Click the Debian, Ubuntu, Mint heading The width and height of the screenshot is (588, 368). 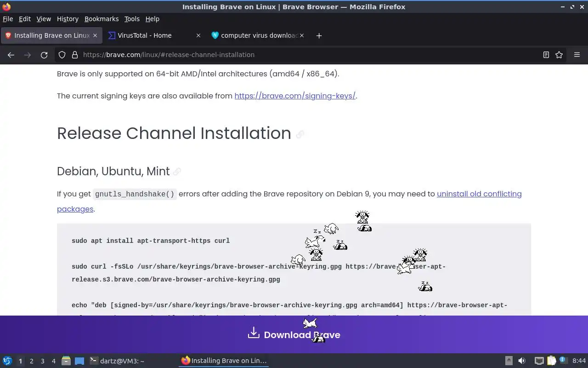pos(113,171)
